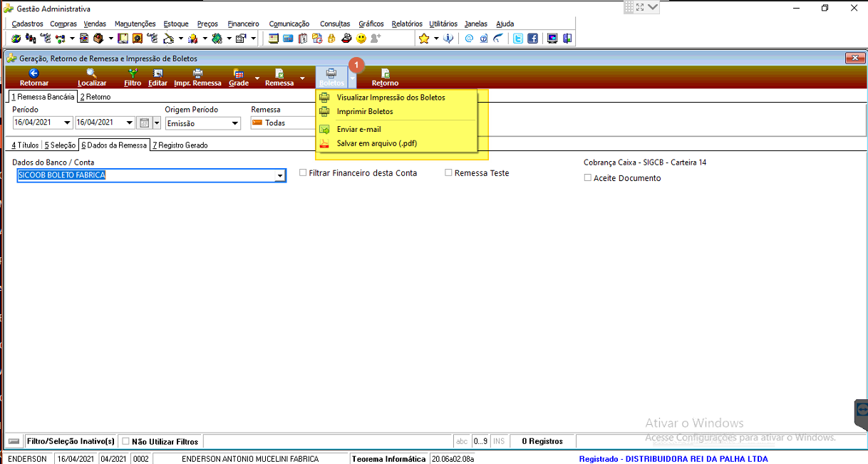Click the calendar picker icon beside period dates

click(x=144, y=123)
